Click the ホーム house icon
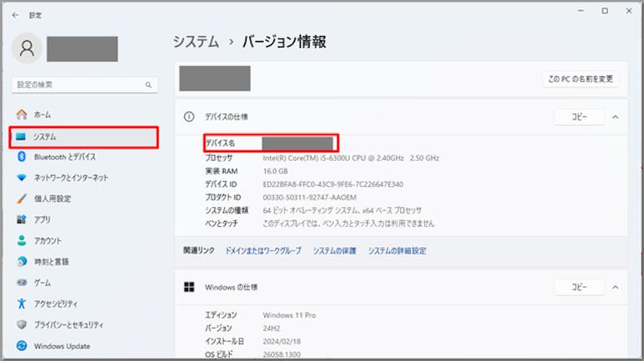The width and height of the screenshot is (644, 361). coord(22,115)
